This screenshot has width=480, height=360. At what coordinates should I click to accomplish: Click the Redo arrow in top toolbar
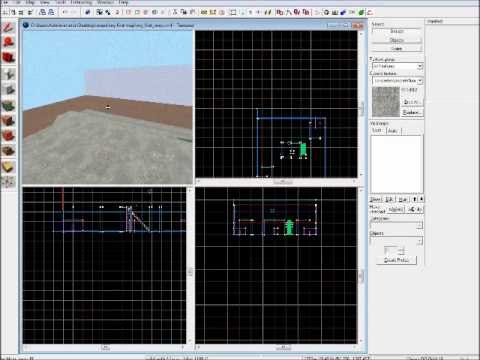pos(74,12)
